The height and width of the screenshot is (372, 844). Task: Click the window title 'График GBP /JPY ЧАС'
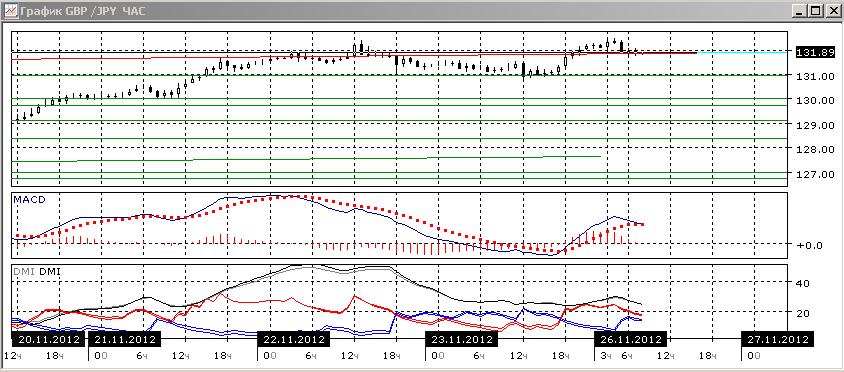82,11
